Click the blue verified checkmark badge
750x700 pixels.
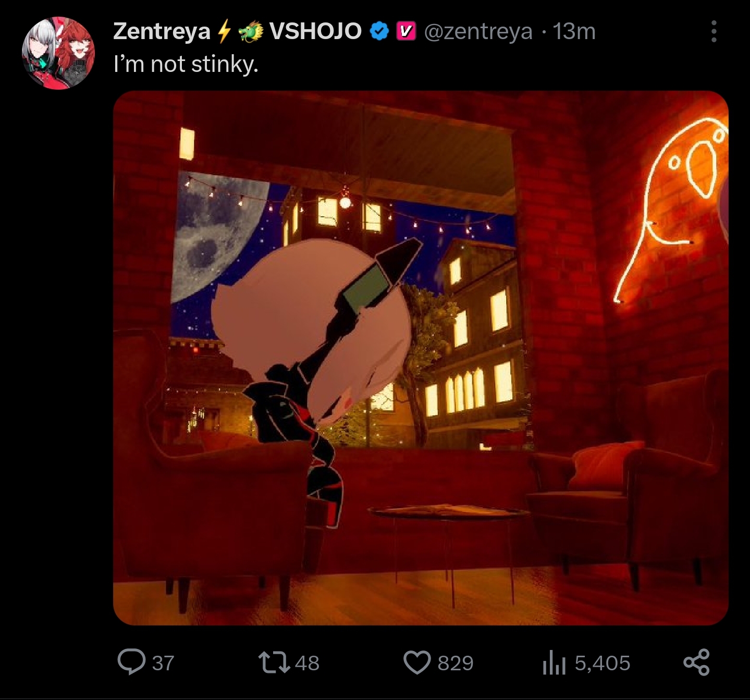click(x=379, y=32)
